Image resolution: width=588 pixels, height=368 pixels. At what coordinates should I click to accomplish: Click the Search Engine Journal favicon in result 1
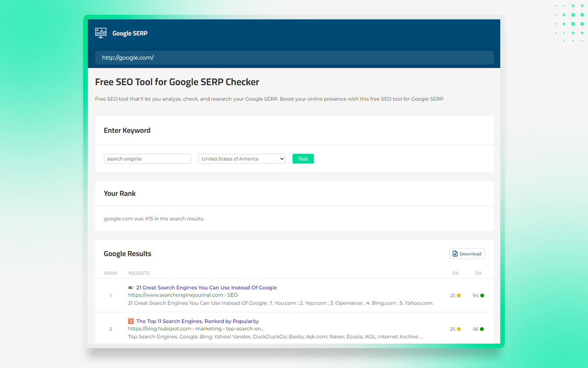pyautogui.click(x=131, y=287)
